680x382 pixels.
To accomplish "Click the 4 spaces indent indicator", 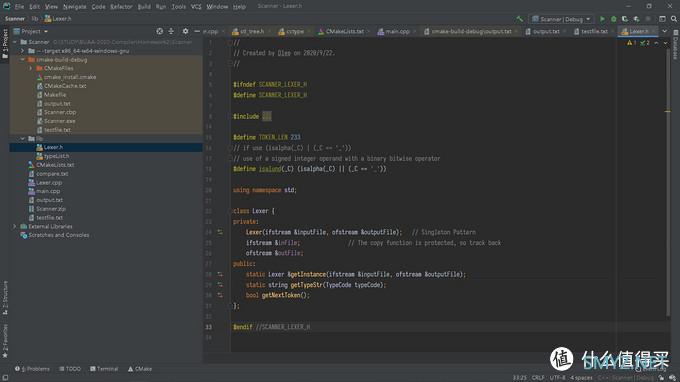I will point(581,378).
